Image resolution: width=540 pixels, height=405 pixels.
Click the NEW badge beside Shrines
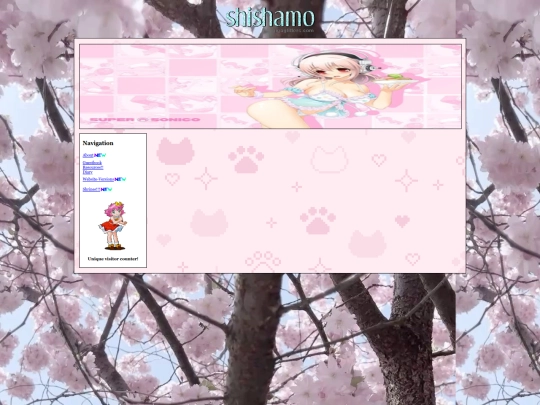106,189
